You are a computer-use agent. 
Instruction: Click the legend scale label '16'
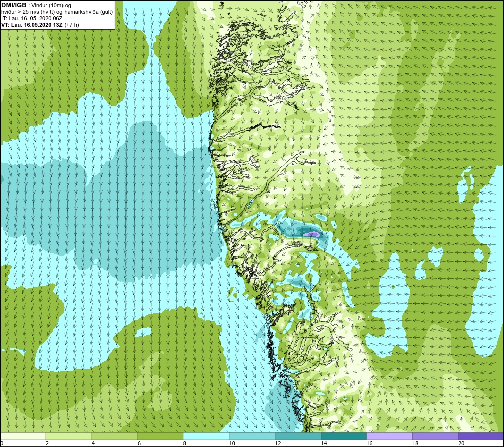[369, 443]
